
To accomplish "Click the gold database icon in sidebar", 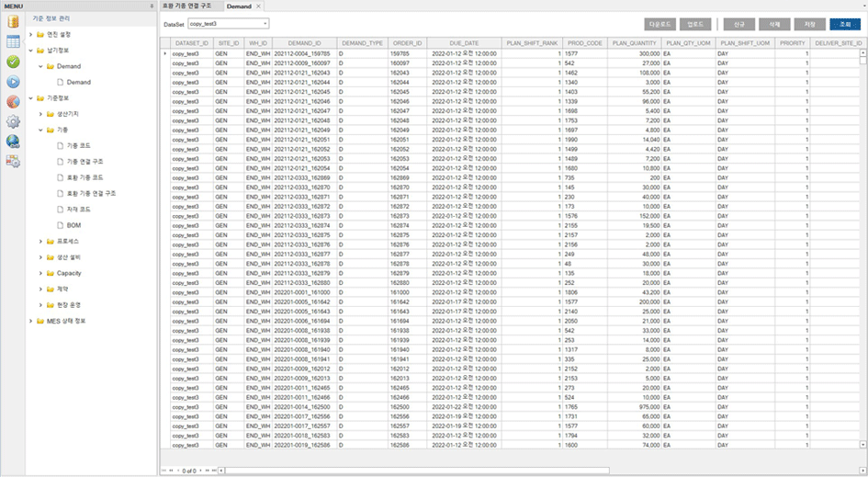I will coord(13,21).
